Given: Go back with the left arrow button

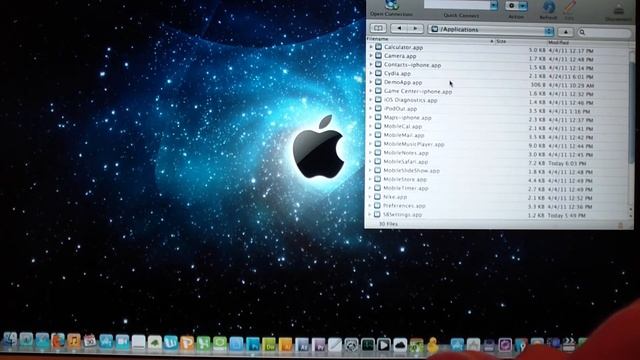Looking at the screenshot, I should click(x=399, y=29).
